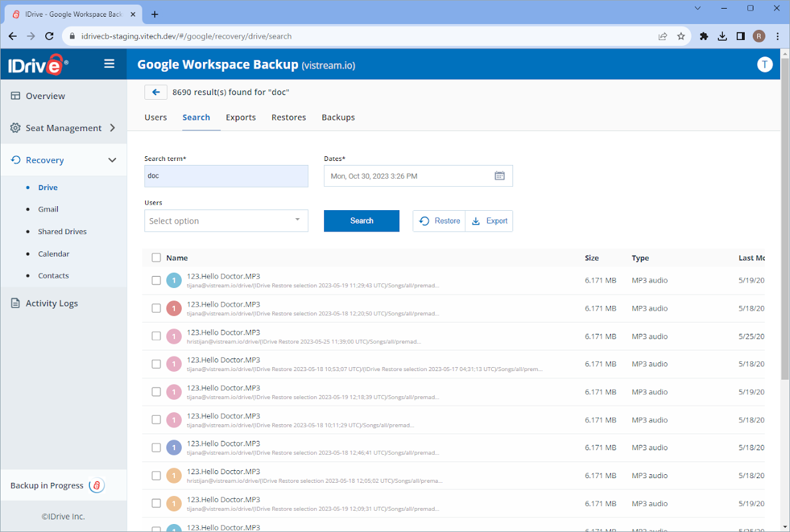Screen dimensions: 790x532
Task: Click the browser forward arrow
Action: coord(31,36)
